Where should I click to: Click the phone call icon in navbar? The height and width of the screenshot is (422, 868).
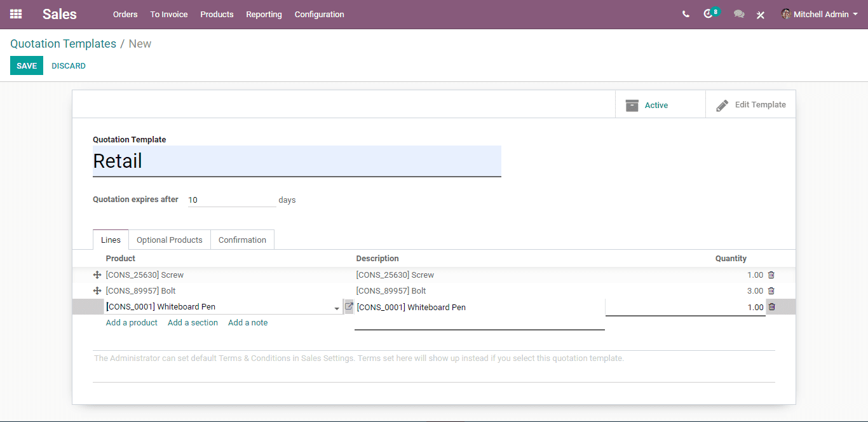tap(686, 14)
